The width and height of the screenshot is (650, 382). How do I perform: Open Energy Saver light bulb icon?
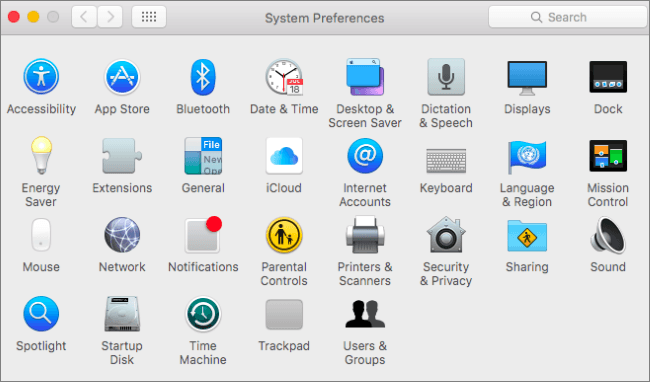point(41,156)
